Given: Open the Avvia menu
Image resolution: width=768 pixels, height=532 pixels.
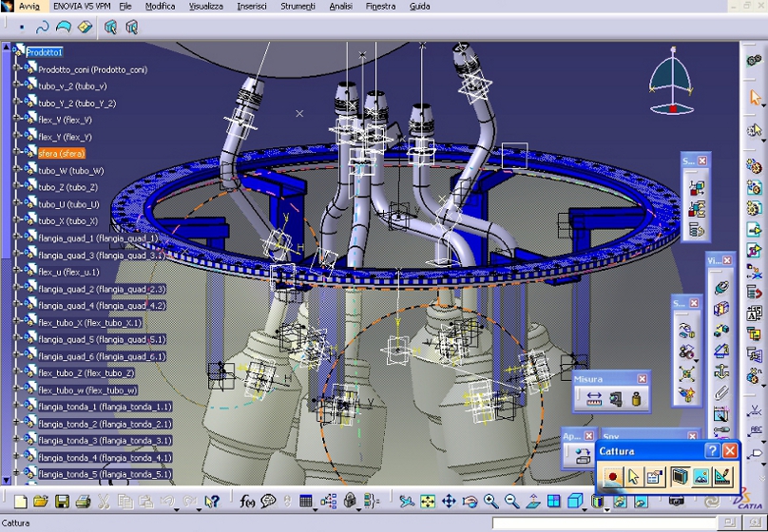Looking at the screenshot, I should point(29,7).
